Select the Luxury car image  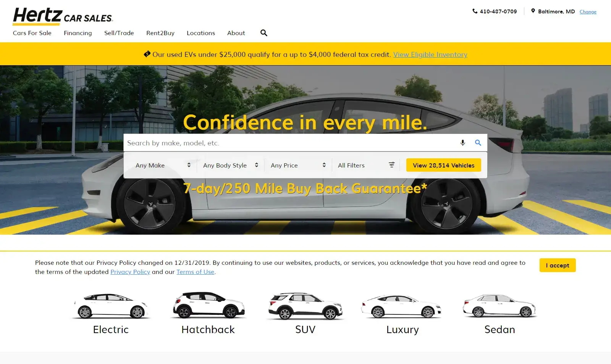[402, 306]
